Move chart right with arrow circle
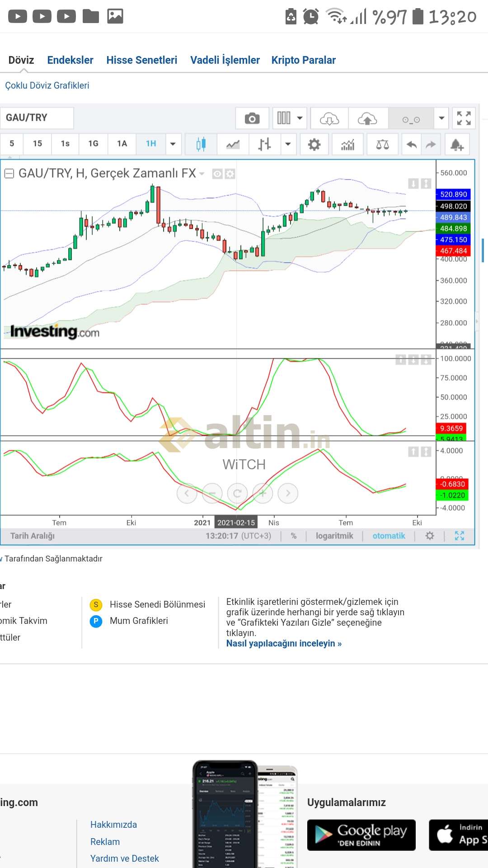This screenshot has height=868, width=488. [x=288, y=493]
